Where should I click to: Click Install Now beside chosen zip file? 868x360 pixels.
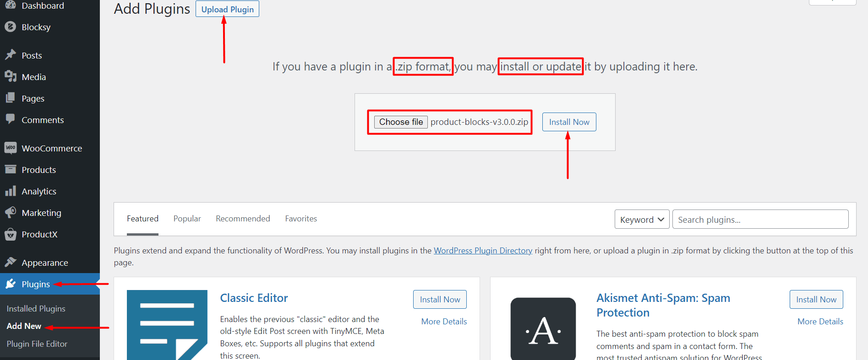point(569,122)
